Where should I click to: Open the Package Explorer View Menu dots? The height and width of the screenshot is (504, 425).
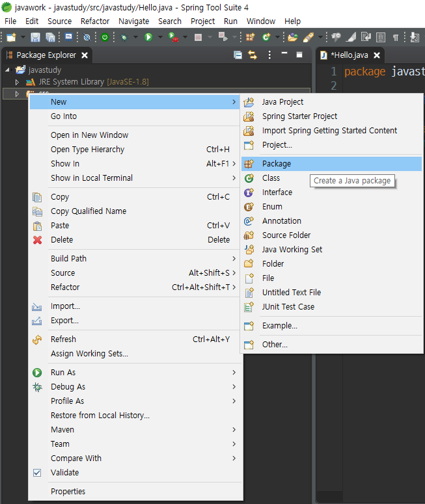pyautogui.click(x=269, y=55)
